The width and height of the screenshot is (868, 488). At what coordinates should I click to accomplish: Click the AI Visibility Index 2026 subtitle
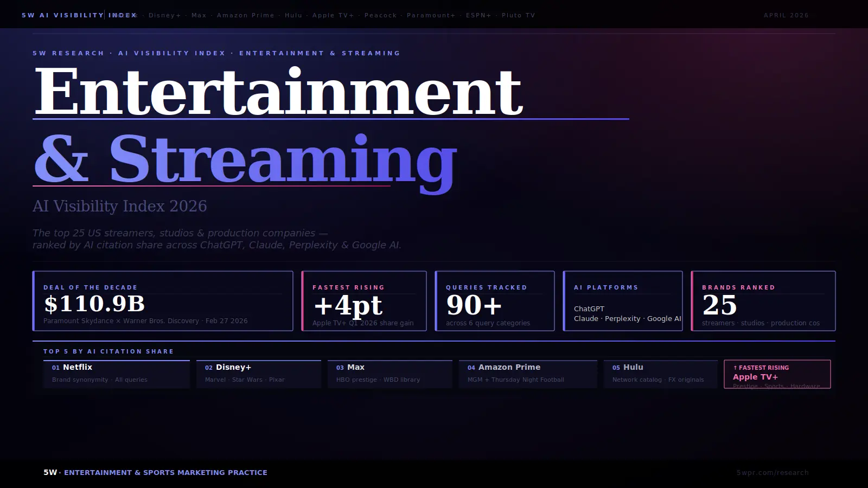119,206
